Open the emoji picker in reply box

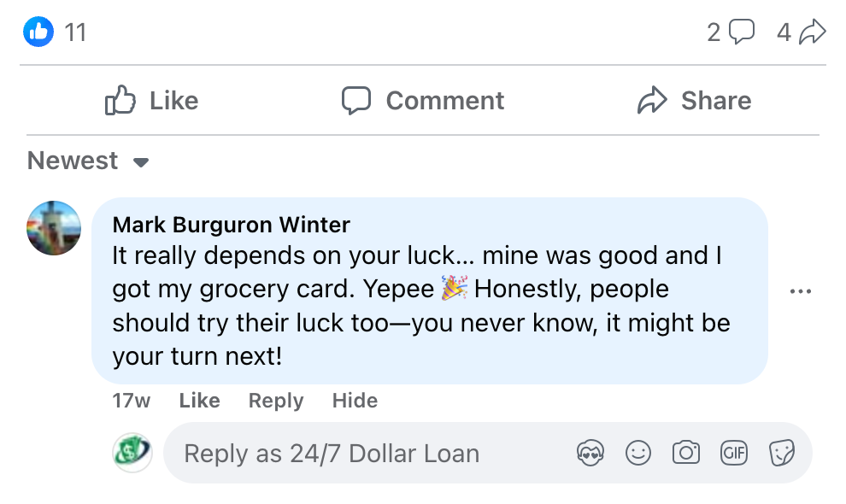[x=638, y=453]
